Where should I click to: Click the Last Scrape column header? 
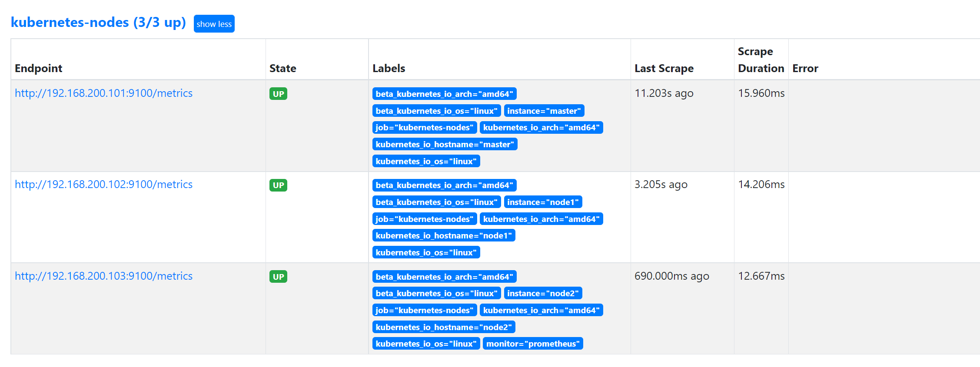[x=664, y=68]
